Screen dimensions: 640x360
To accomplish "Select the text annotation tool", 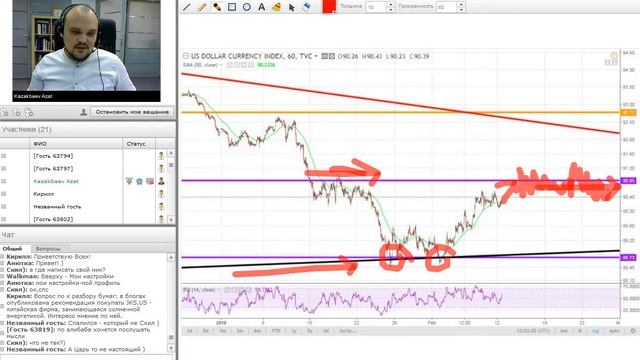I will point(262,7).
